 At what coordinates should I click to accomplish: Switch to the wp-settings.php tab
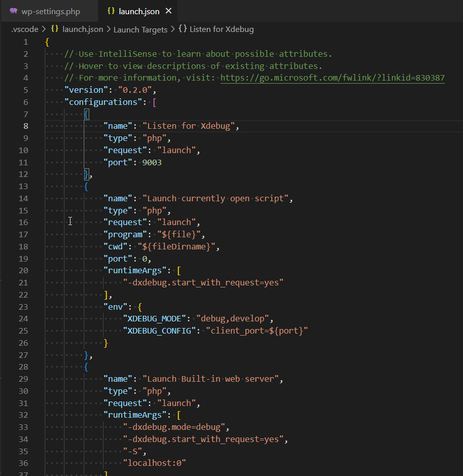50,11
